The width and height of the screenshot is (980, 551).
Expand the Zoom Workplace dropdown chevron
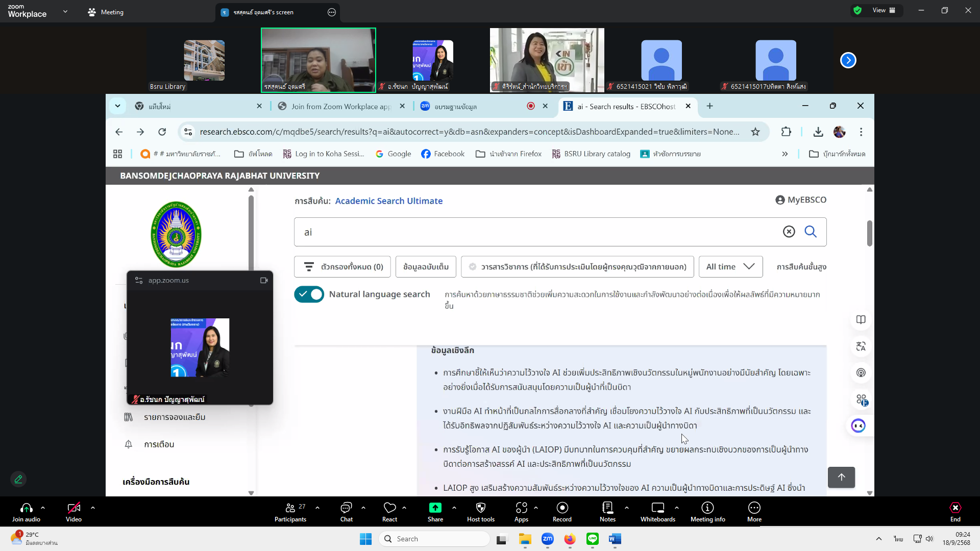pos(65,11)
